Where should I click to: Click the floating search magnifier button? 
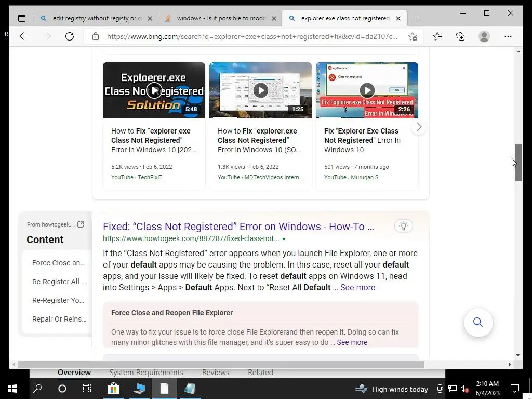(478, 322)
